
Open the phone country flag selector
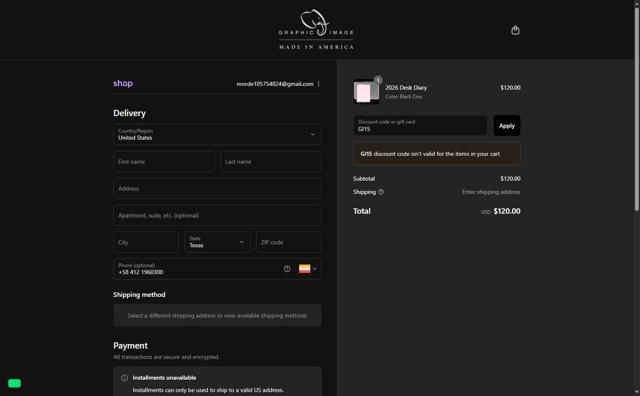(x=307, y=269)
